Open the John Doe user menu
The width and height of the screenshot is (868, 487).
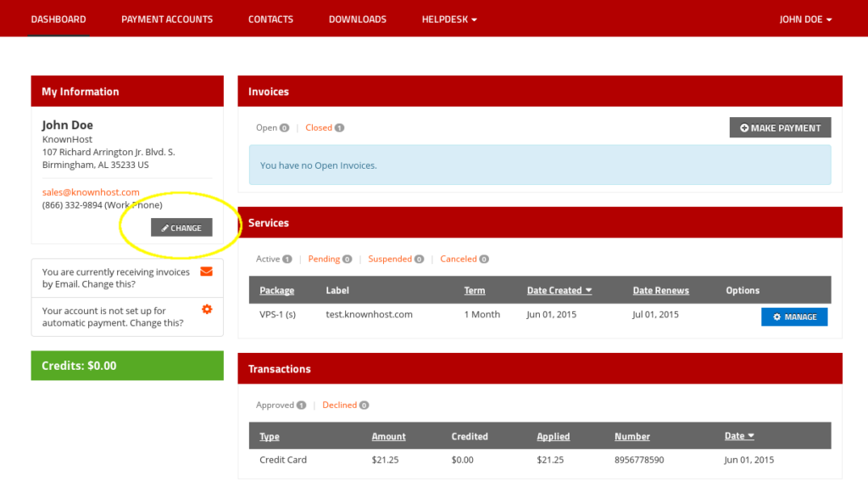[x=805, y=19]
